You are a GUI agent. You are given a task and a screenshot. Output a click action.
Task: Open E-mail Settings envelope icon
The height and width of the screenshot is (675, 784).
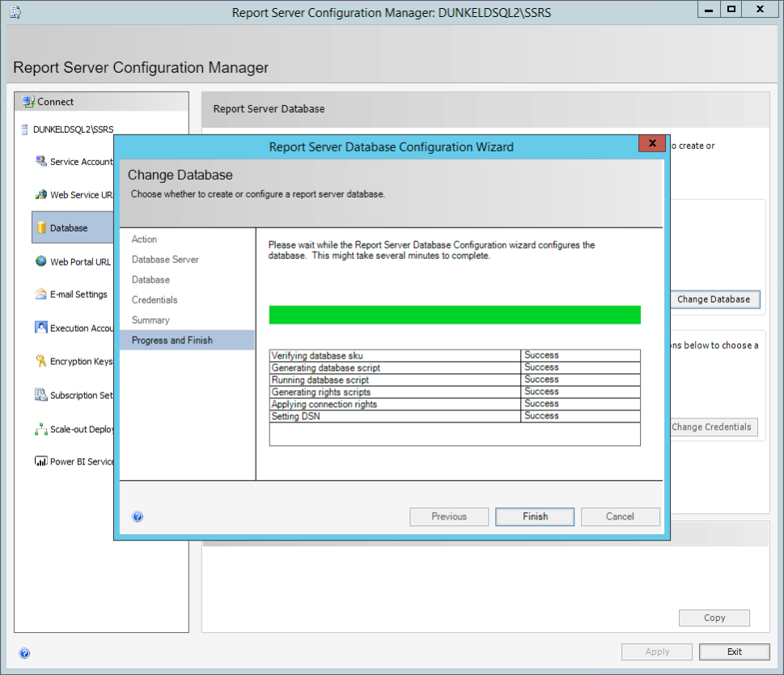[41, 294]
